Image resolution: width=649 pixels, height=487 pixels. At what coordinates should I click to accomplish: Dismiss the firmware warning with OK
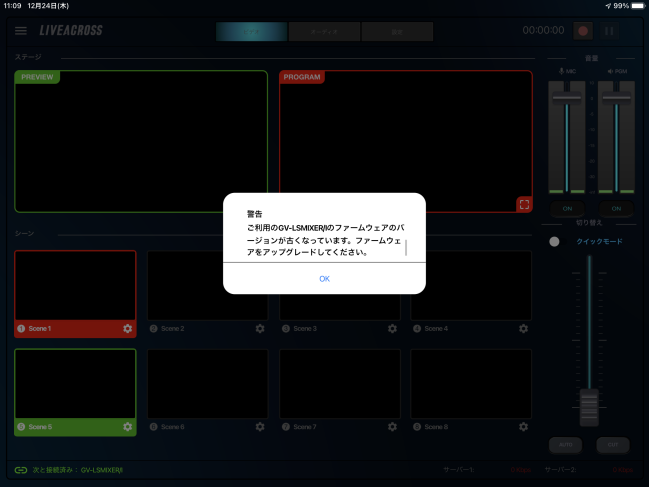[324, 278]
